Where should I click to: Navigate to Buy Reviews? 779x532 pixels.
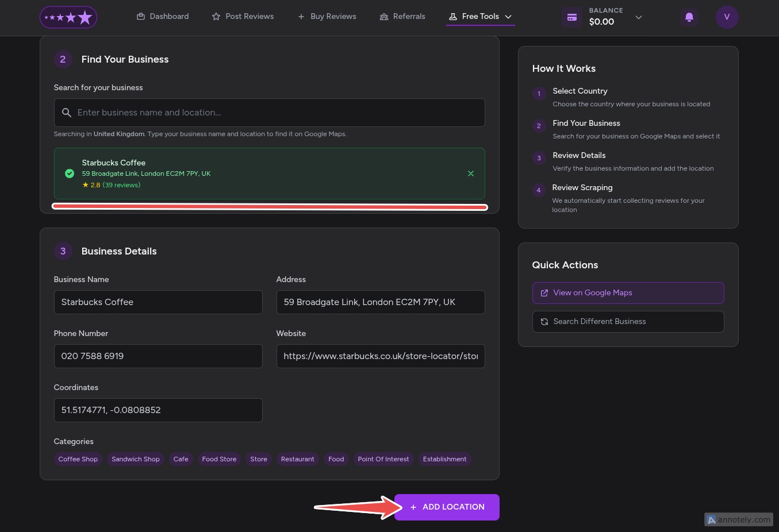point(327,17)
